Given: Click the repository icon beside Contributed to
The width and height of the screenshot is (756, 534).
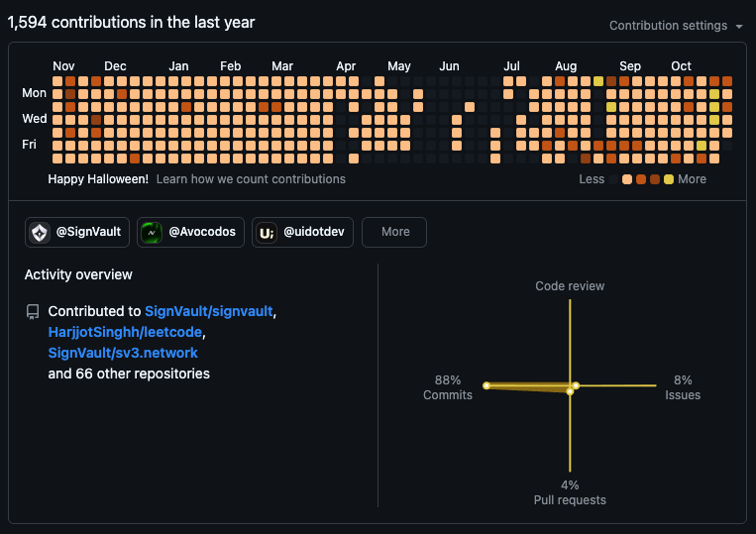Looking at the screenshot, I should coord(33,312).
